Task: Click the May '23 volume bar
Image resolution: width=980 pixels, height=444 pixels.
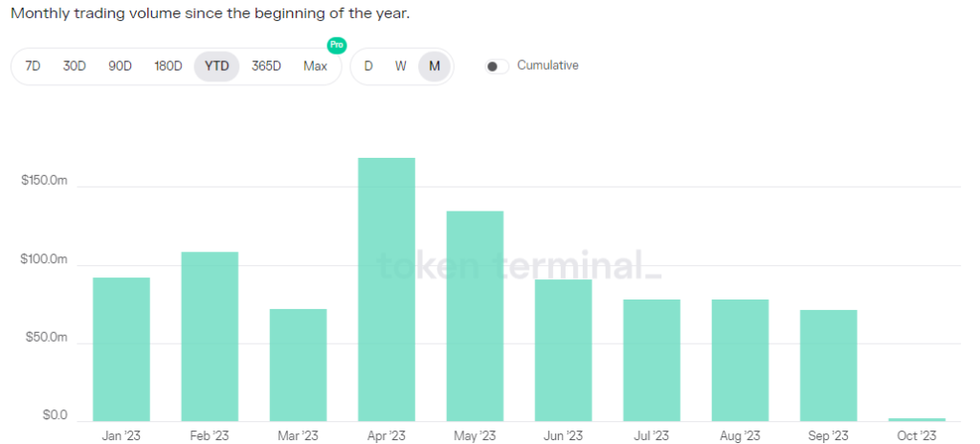Action: (x=475, y=316)
